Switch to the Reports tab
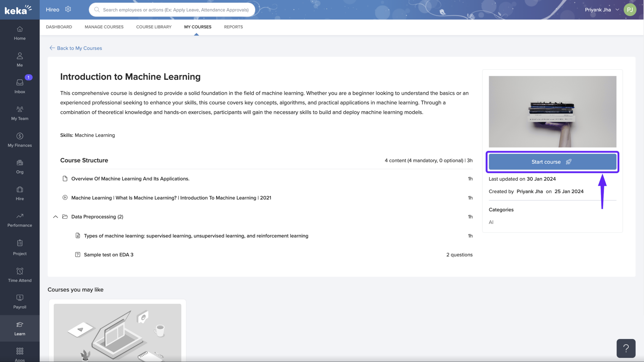Viewport: 644px width, 362px height. (x=233, y=27)
